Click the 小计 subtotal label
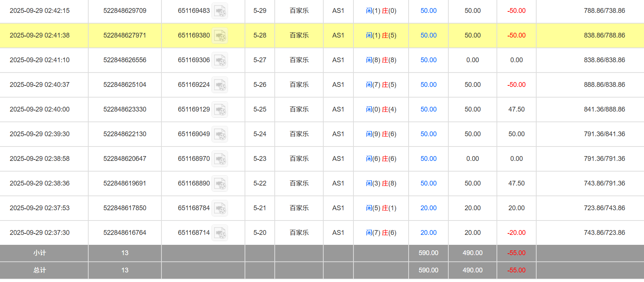The width and height of the screenshot is (644, 282). [x=40, y=253]
